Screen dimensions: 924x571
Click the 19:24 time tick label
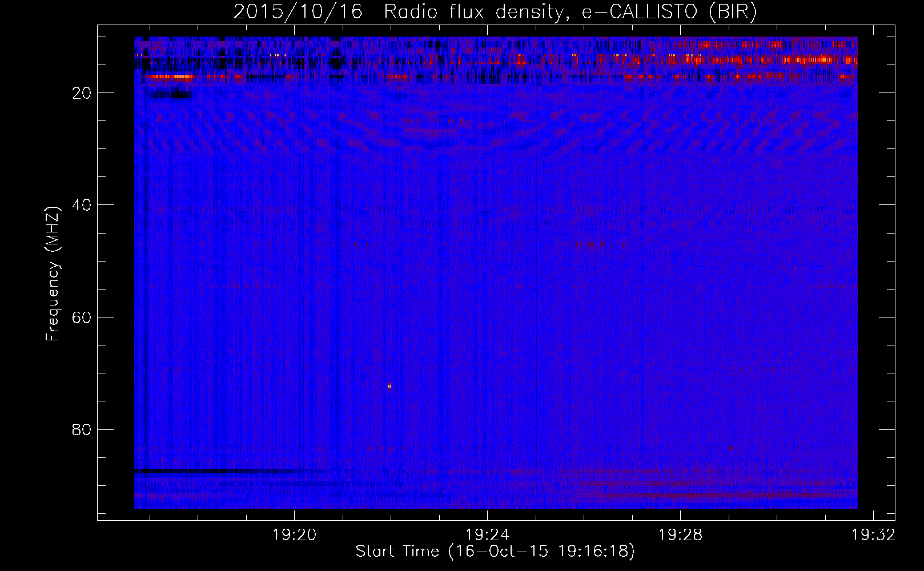click(x=487, y=535)
